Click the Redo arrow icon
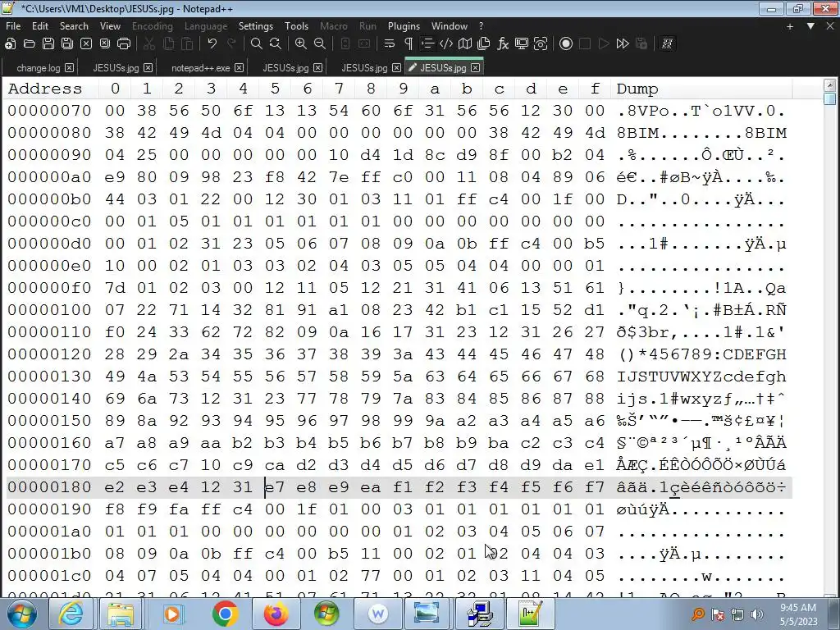840x630 pixels. pos(231,44)
